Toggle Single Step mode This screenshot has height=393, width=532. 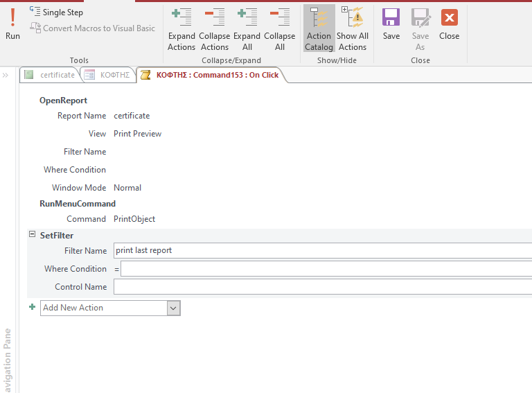point(56,12)
